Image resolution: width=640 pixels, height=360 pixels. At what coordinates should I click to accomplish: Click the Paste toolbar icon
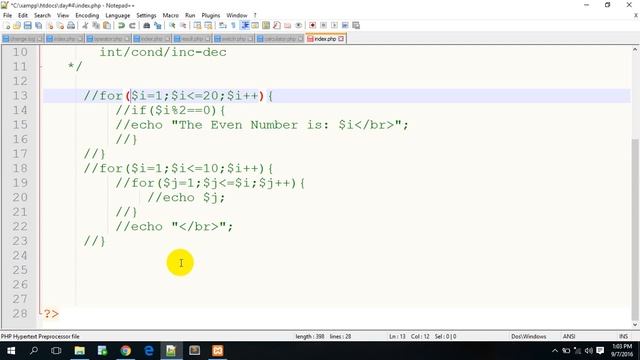pyautogui.click(x=107, y=25)
